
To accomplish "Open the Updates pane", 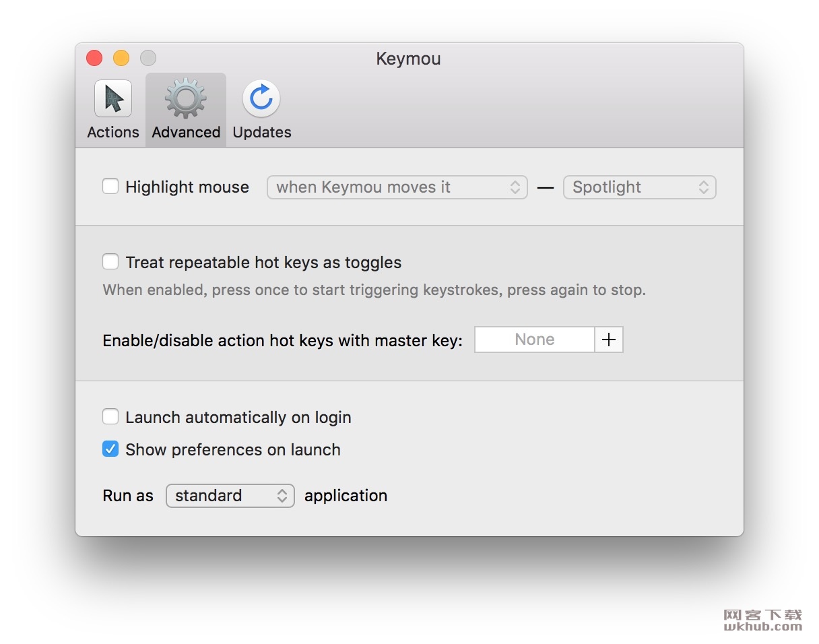I will pos(262,110).
